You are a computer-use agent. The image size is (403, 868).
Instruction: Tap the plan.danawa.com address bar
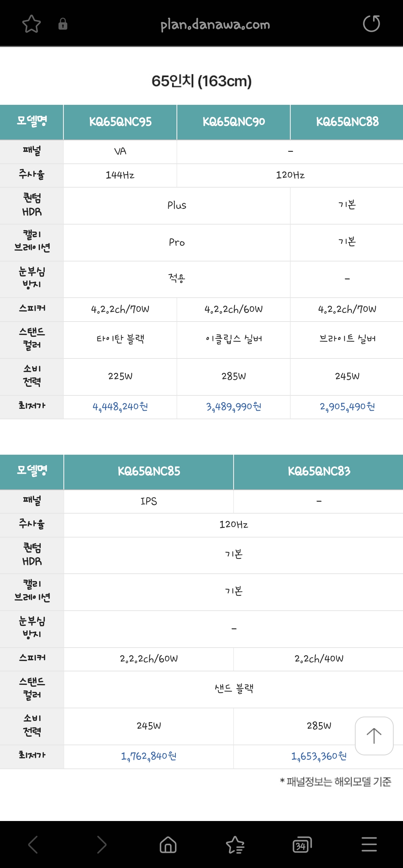[x=215, y=25]
